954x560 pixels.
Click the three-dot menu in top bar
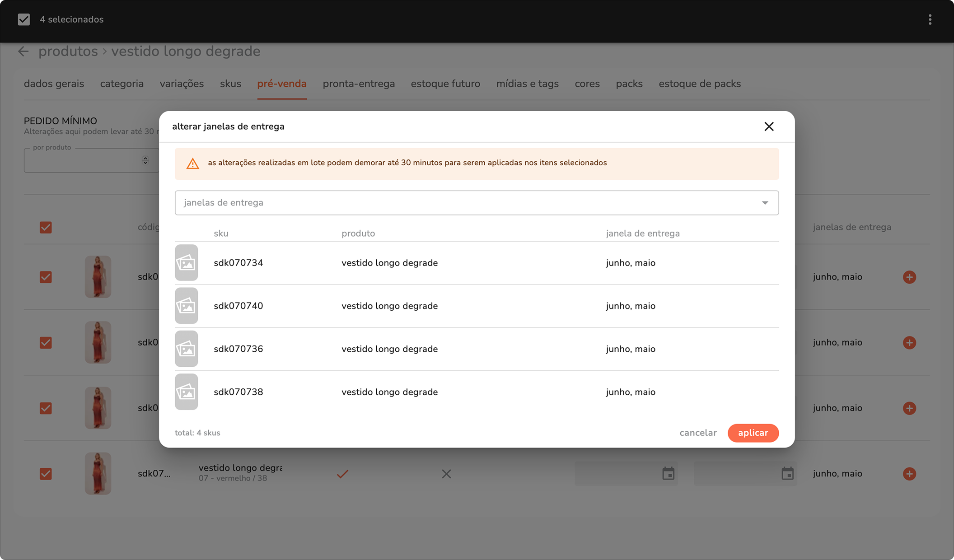930,19
